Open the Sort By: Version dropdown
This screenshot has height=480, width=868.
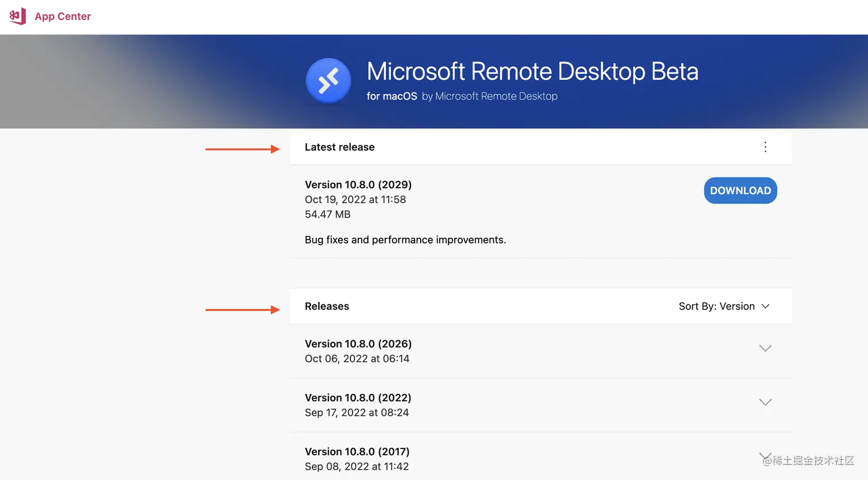pos(724,306)
